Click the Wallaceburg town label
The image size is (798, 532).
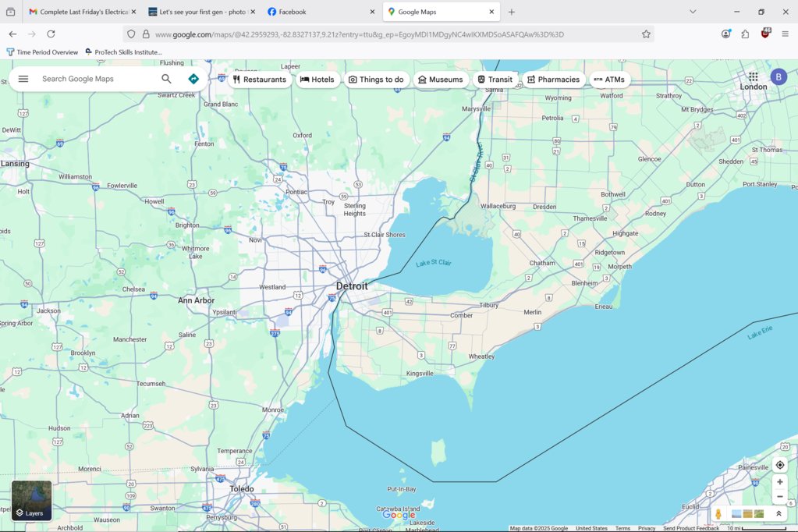click(x=498, y=206)
